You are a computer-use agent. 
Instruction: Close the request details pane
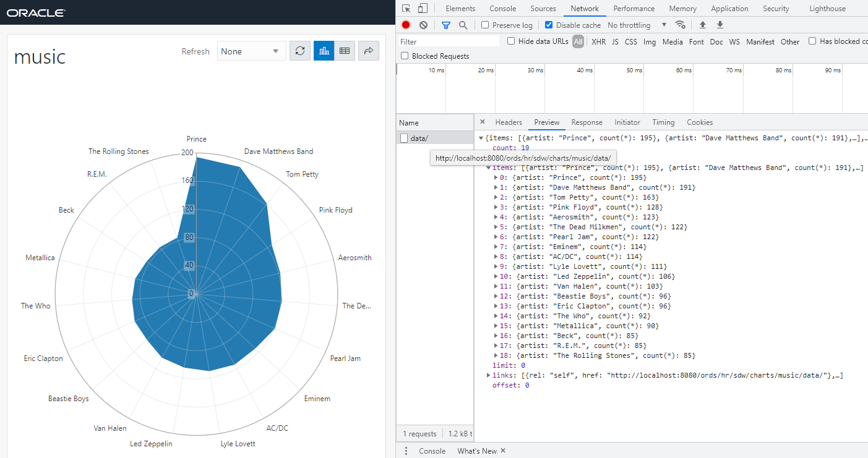point(483,122)
